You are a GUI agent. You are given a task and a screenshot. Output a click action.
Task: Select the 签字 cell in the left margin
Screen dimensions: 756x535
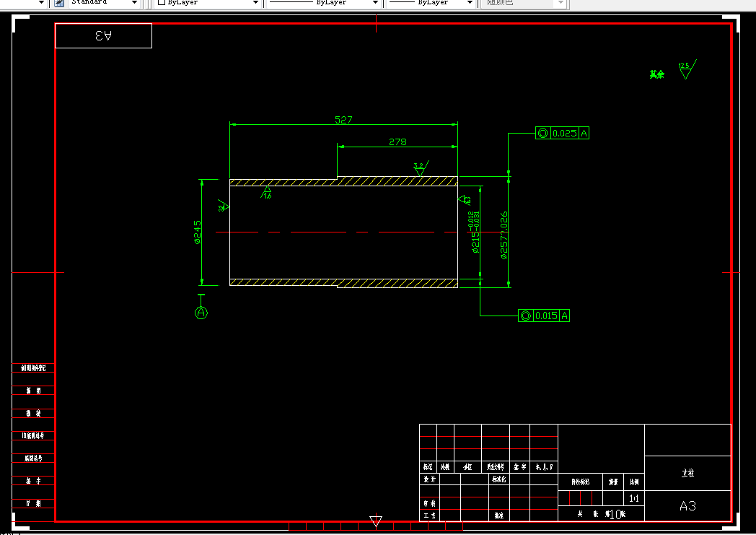(33, 481)
